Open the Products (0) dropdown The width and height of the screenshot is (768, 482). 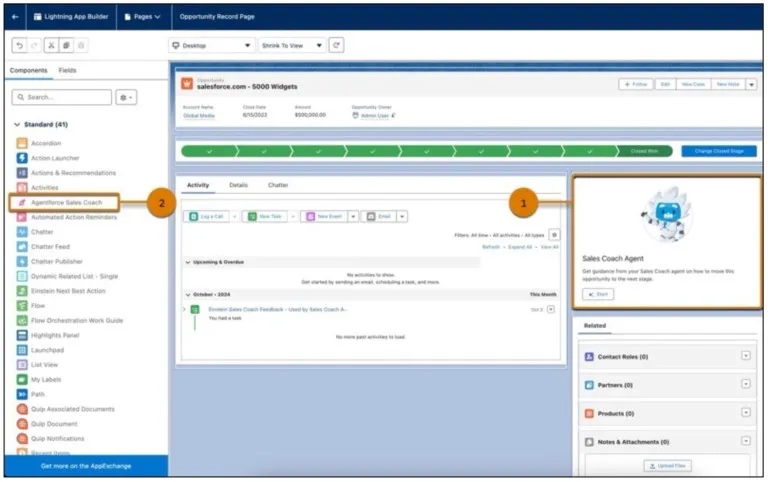745,412
